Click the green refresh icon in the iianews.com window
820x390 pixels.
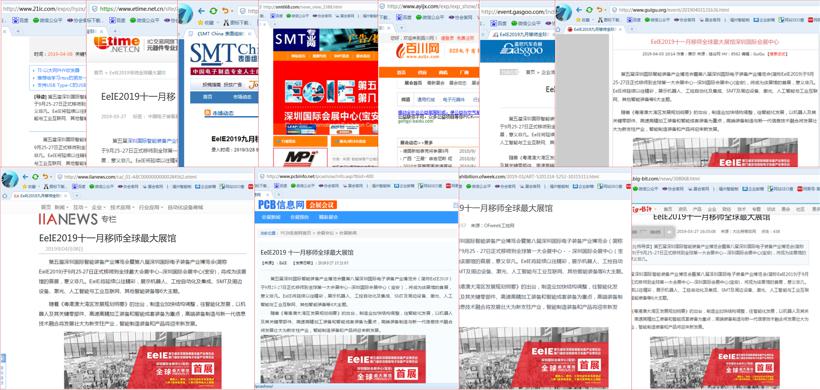click(x=35, y=177)
